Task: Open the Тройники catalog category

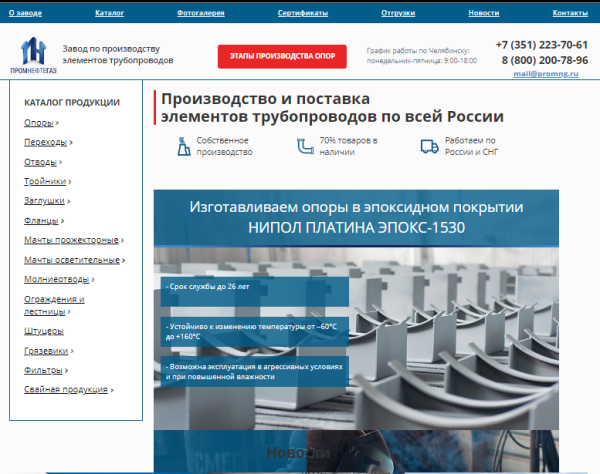Action: pos(45,181)
